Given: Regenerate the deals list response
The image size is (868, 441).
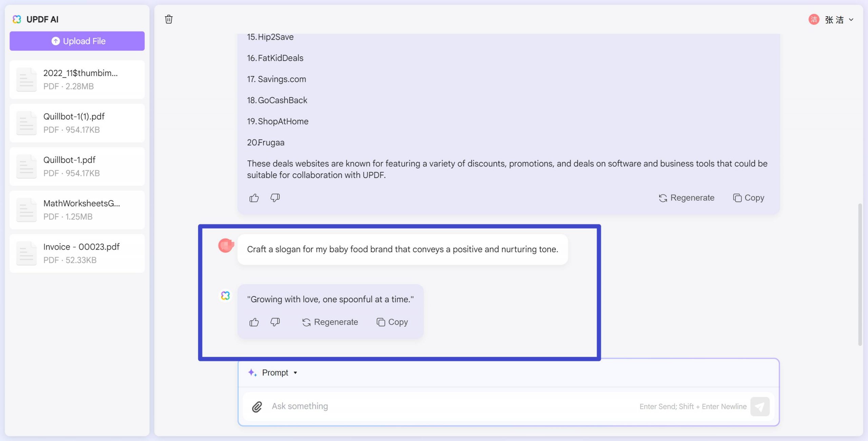Looking at the screenshot, I should click(686, 197).
